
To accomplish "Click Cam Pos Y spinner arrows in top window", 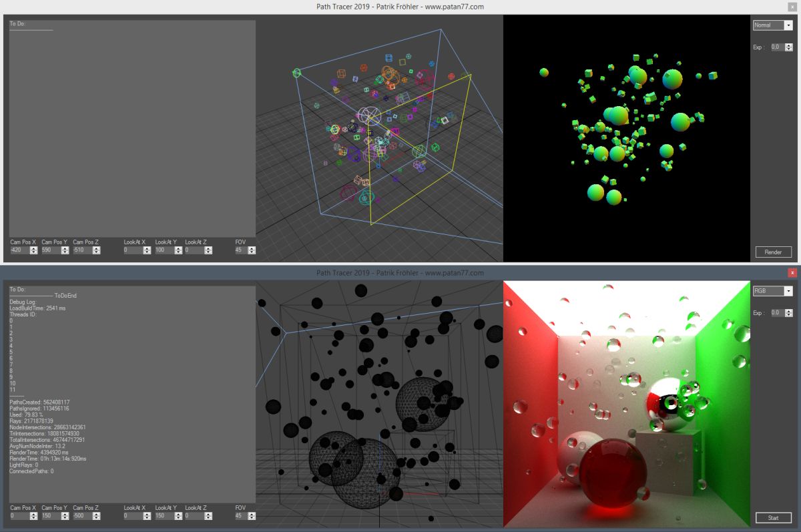I will pos(65,250).
